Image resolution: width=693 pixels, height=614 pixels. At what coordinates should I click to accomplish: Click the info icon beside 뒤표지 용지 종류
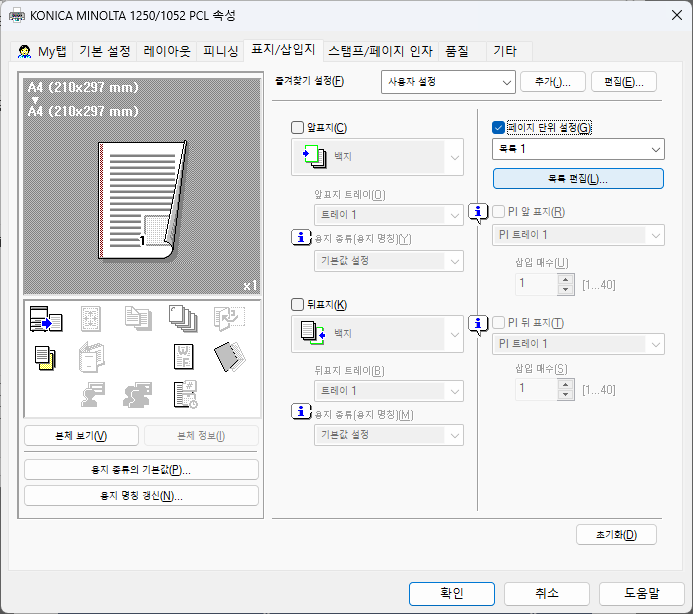(300, 412)
